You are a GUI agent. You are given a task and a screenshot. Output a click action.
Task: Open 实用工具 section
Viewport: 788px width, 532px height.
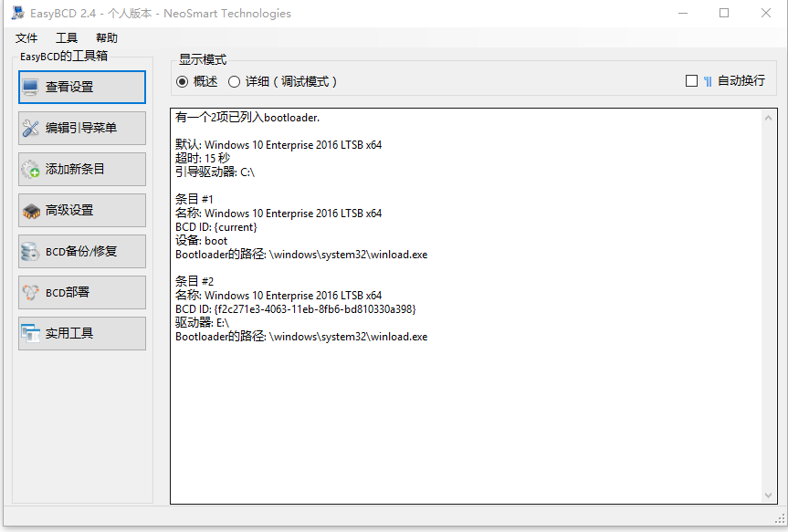(x=82, y=334)
